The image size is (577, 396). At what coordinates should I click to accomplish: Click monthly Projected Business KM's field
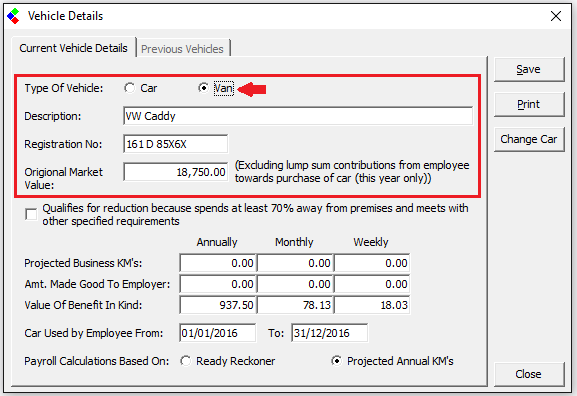click(x=295, y=263)
